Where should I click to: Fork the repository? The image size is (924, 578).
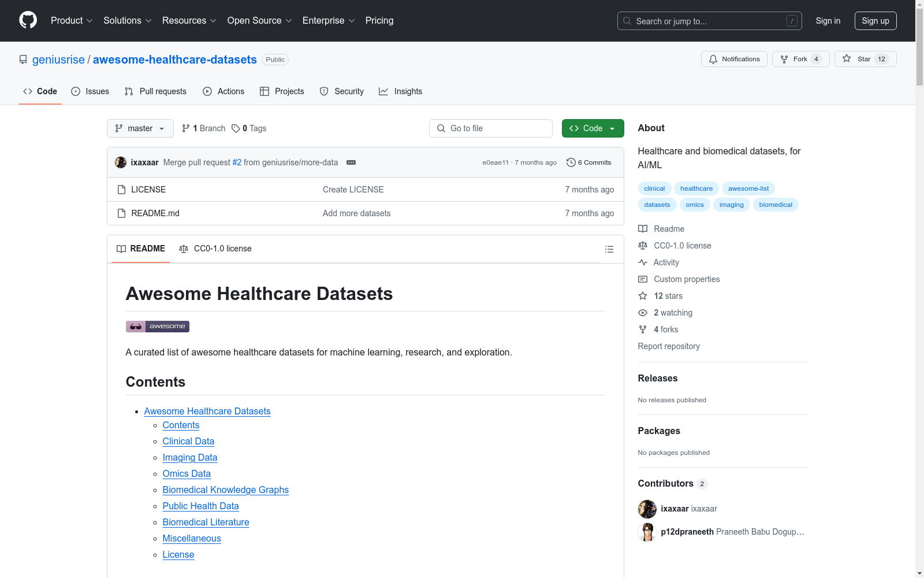click(x=800, y=59)
